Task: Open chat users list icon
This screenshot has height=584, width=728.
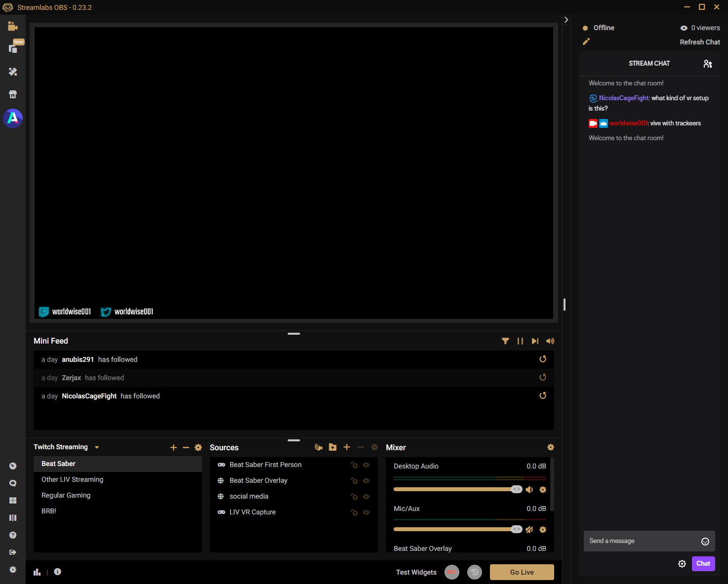Action: 708,64
